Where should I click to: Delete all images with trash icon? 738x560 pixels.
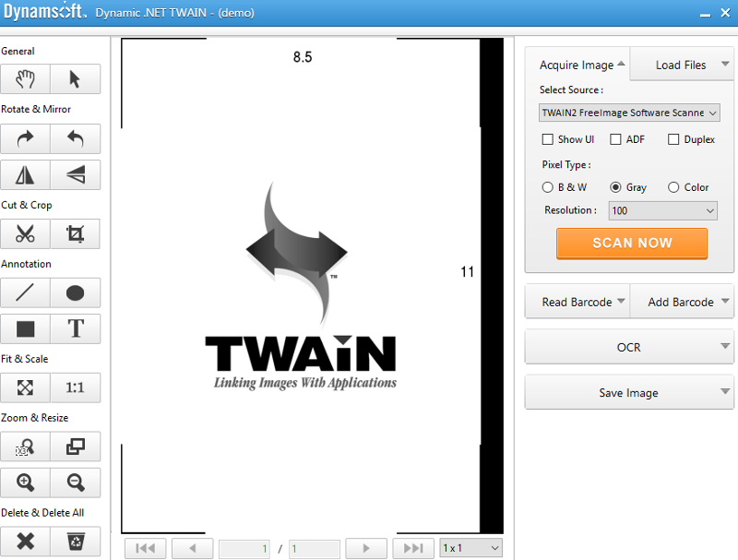coord(75,541)
